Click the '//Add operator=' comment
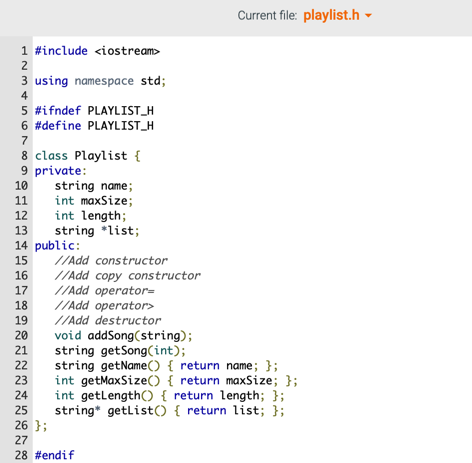 pyautogui.click(x=105, y=291)
